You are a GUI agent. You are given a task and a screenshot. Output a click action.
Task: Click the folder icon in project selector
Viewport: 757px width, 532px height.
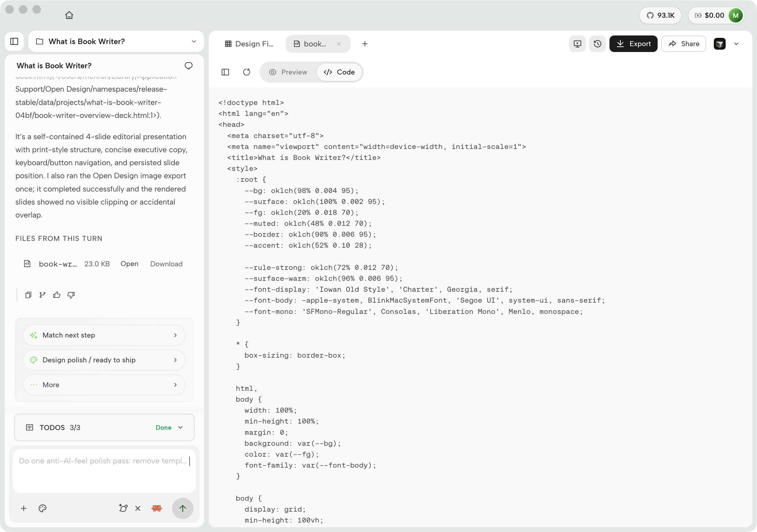40,42
